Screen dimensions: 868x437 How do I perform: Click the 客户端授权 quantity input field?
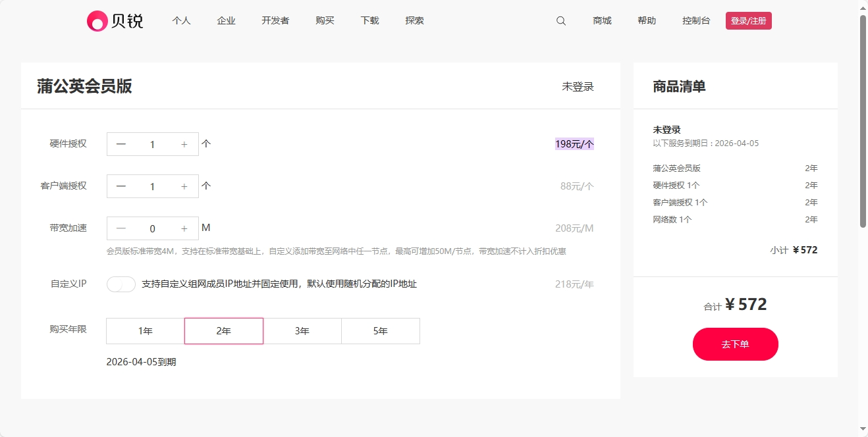click(x=153, y=186)
